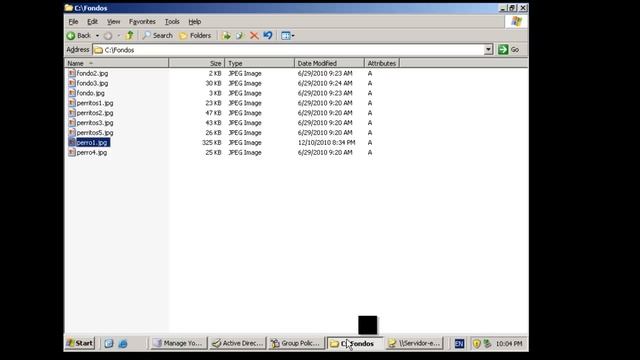The image size is (640, 360).
Task: Click the 10:04 PM clock
Action: [x=509, y=344]
